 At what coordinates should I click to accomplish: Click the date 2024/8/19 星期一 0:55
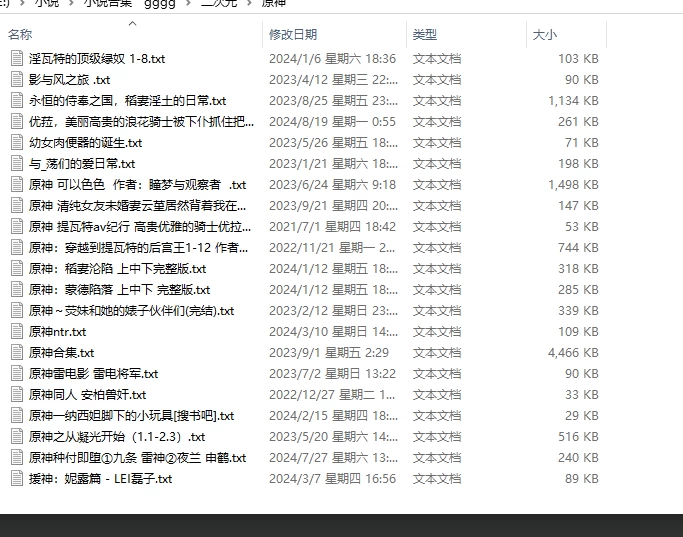click(332, 121)
